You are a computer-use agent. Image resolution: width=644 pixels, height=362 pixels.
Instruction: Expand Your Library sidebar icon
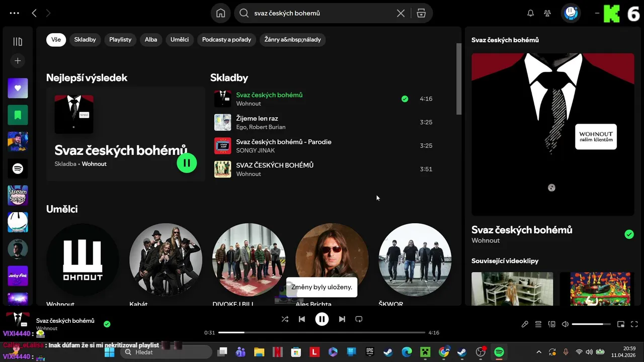tap(18, 42)
